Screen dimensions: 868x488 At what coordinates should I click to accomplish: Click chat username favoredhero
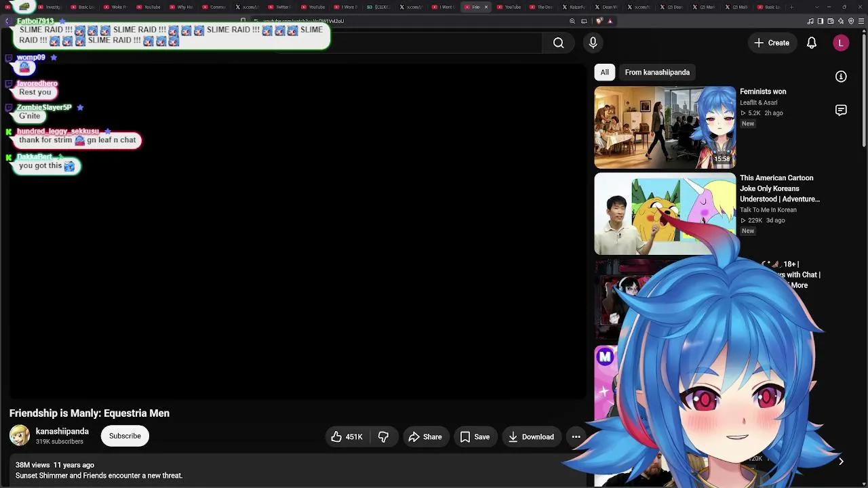point(37,83)
